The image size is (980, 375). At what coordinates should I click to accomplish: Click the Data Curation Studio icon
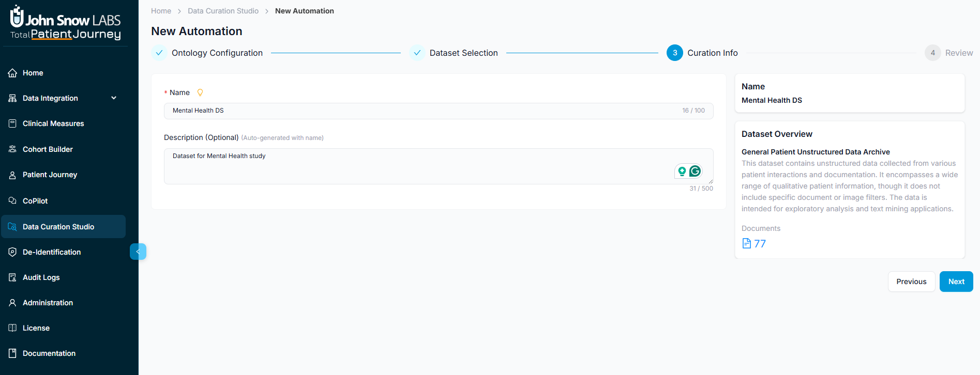click(12, 227)
